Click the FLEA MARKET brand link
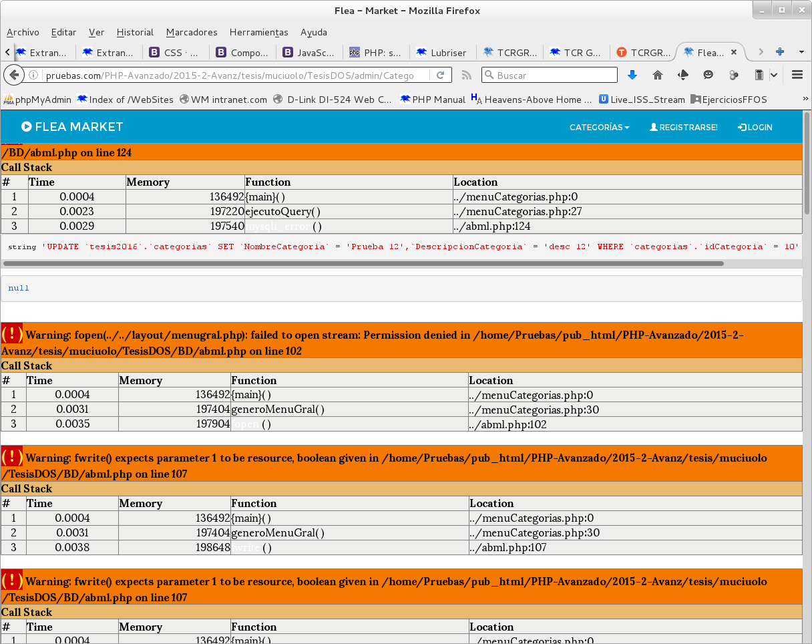Image resolution: width=812 pixels, height=644 pixels. click(72, 127)
